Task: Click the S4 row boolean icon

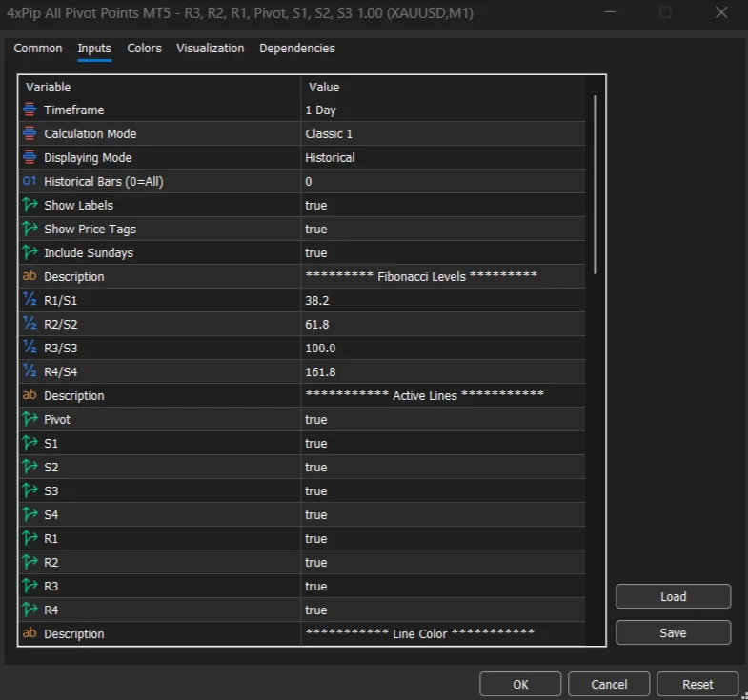Action: (x=30, y=514)
